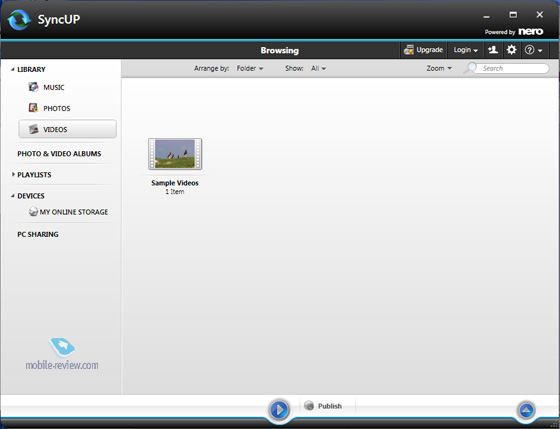The width and height of the screenshot is (560, 429).
Task: Open the Sample Videos folder thumbnail
Action: point(175,154)
